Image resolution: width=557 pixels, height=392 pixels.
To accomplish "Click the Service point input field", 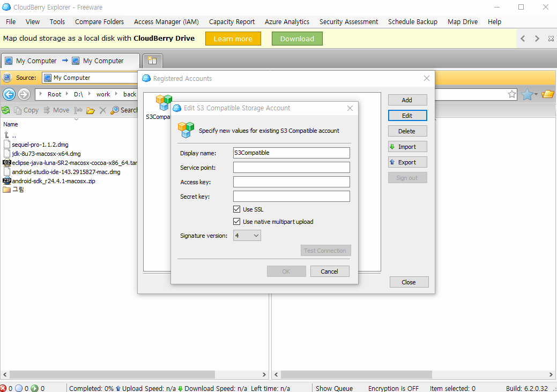I will pyautogui.click(x=291, y=168).
